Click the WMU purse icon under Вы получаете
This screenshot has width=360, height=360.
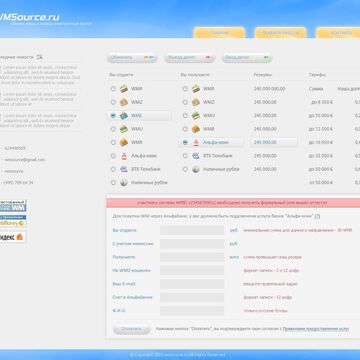(x=196, y=115)
